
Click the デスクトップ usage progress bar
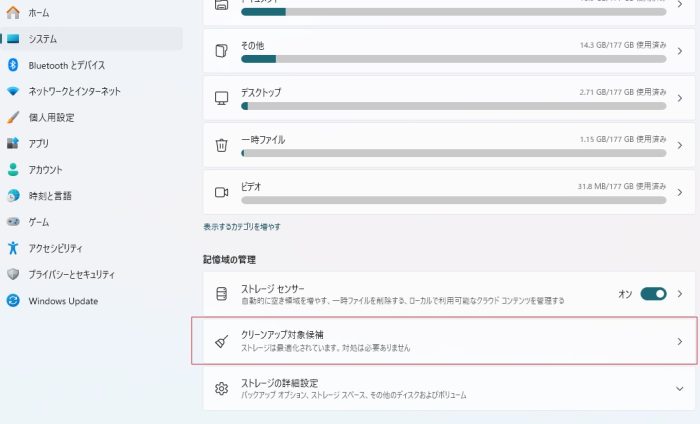coord(454,106)
